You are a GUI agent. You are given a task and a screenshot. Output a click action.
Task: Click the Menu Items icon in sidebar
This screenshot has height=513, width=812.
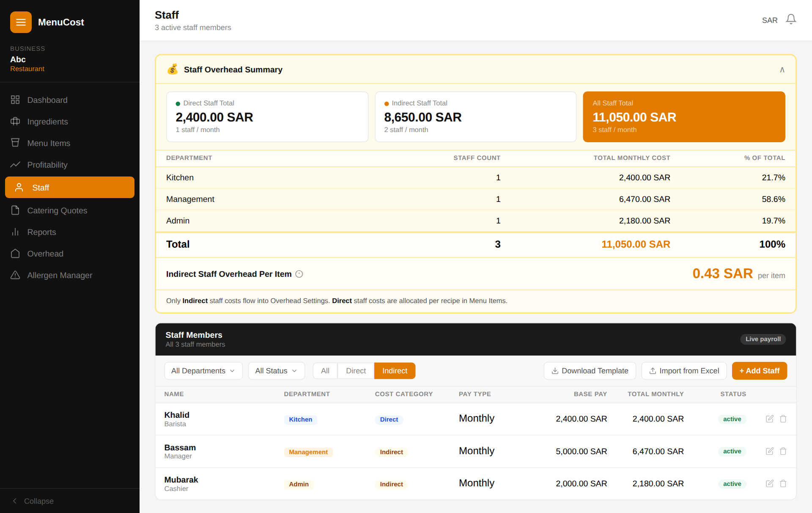pos(15,143)
